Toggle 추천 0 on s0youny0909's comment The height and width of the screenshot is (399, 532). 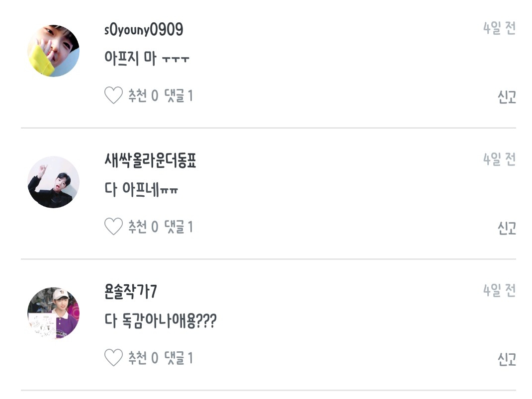click(x=143, y=95)
